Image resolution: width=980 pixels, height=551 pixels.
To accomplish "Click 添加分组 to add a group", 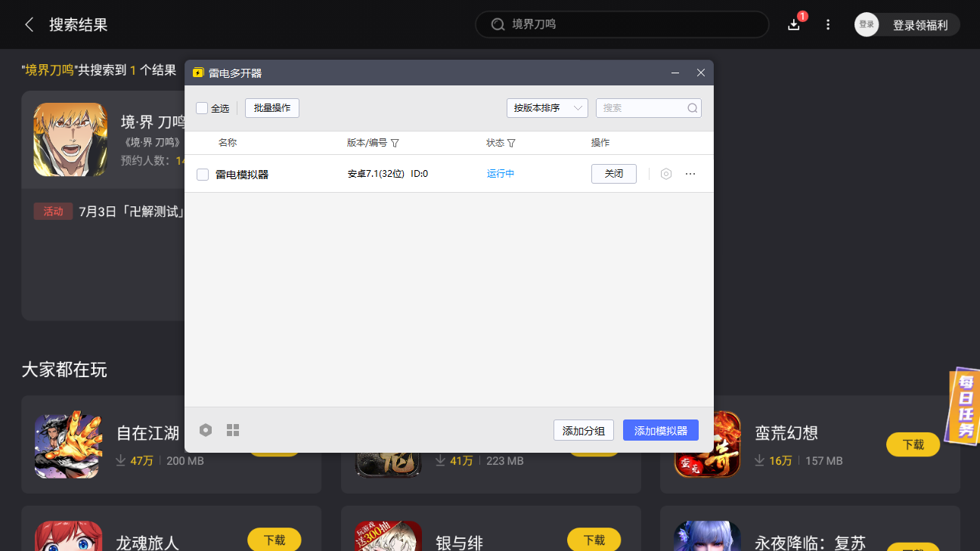I will (x=584, y=429).
